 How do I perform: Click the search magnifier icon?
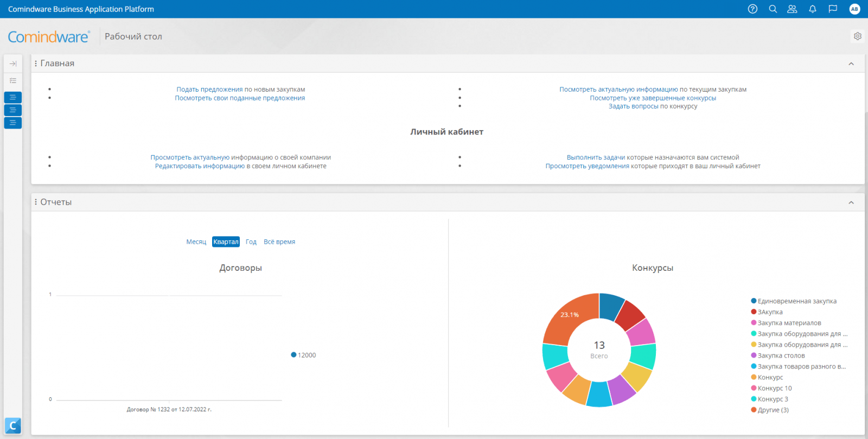click(x=773, y=9)
